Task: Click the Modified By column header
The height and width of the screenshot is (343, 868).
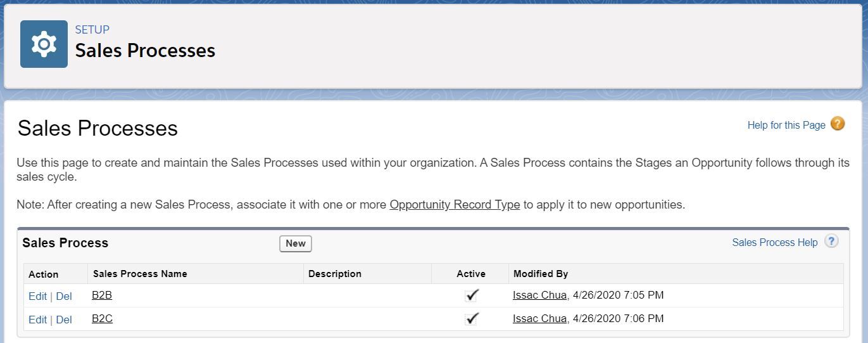Action: click(x=540, y=274)
